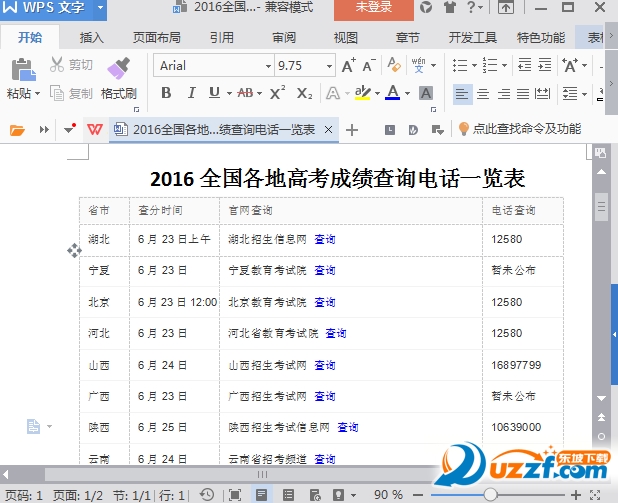The width and height of the screenshot is (618, 503).
Task: Open 查询 link for 湖北招生信息网
Action: pos(324,240)
